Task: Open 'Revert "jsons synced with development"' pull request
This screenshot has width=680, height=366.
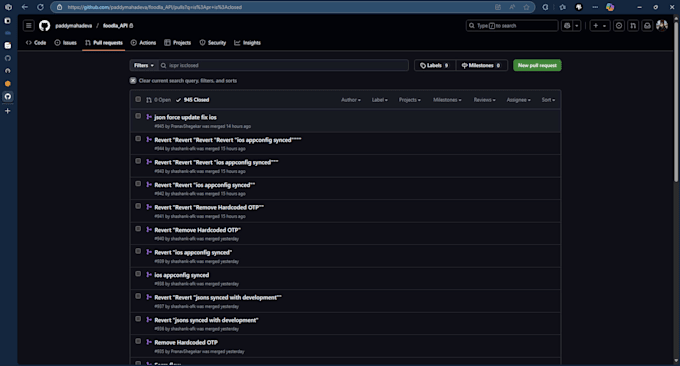Action: pyautogui.click(x=206, y=320)
